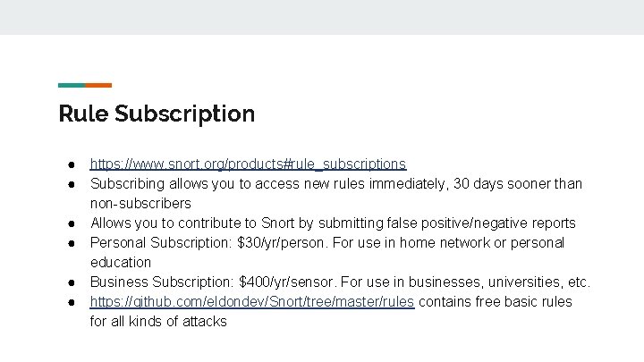Screen dimensions: 644x362
Task: Click the teal segment of accent bar
Action: [72, 85]
